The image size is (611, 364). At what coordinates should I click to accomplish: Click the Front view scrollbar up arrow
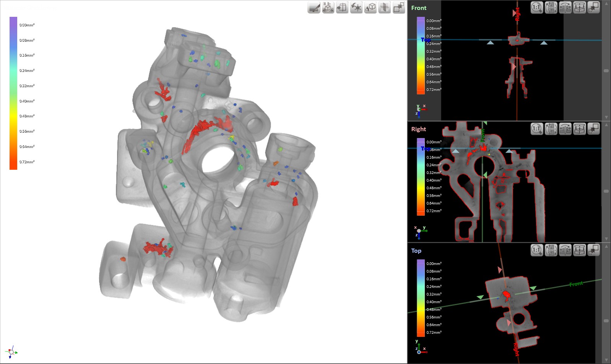(606, 4)
